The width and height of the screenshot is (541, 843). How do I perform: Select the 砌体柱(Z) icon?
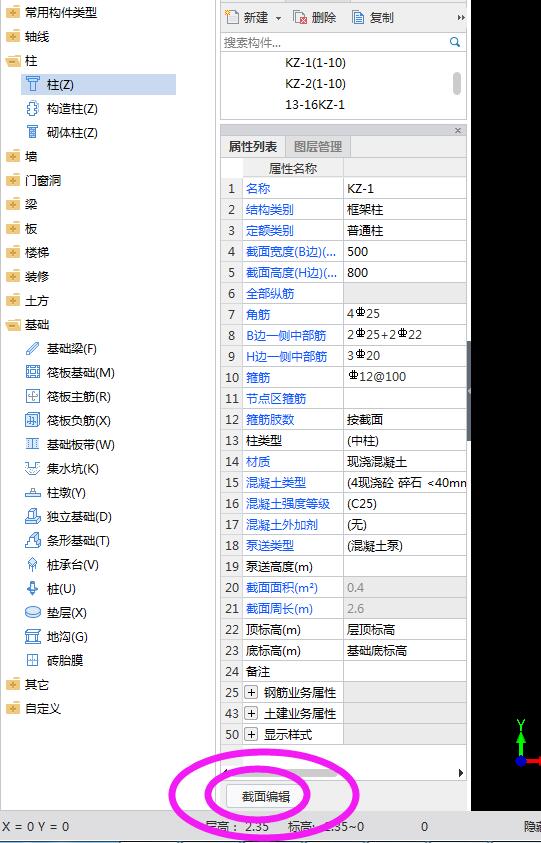(33, 132)
